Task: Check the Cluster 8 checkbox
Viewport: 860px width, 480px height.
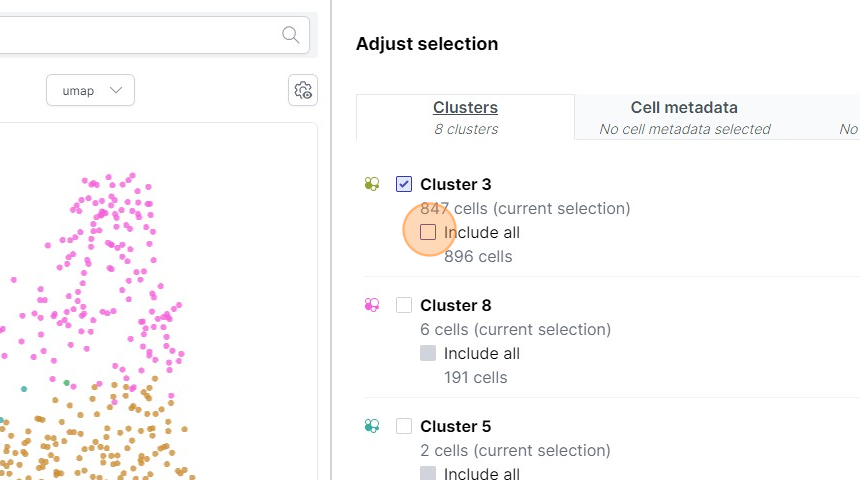Action: [404, 305]
